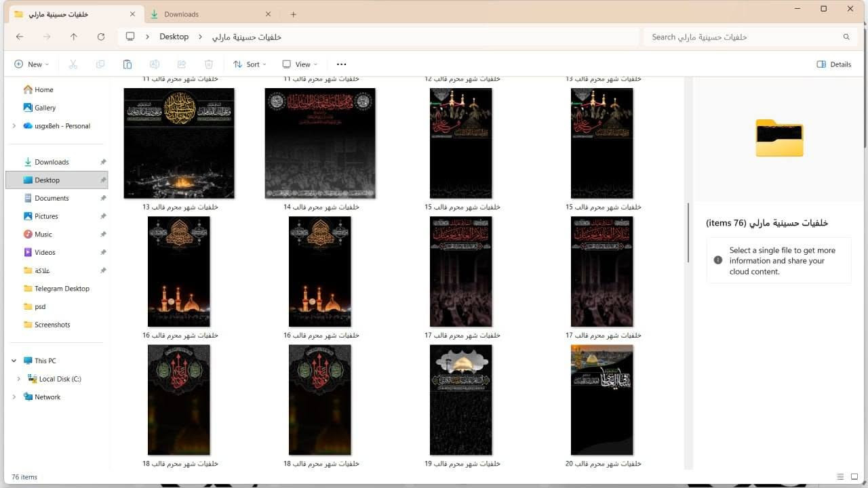Click the PC monitor icon in address bar

(130, 37)
